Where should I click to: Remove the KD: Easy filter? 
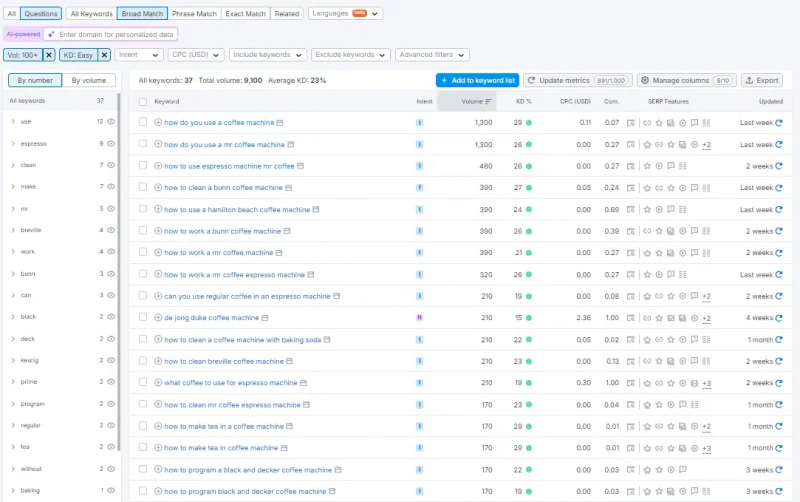(104, 55)
